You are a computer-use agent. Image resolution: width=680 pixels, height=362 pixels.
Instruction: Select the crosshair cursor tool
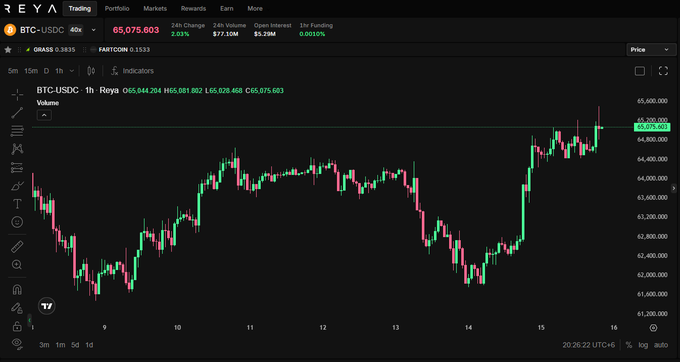[x=17, y=95]
